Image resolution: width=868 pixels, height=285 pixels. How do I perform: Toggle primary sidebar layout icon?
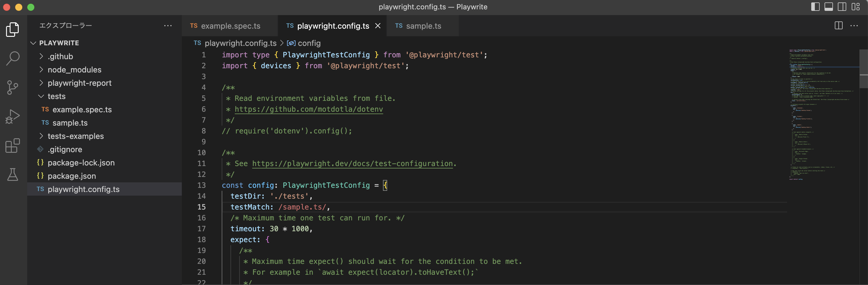(815, 7)
